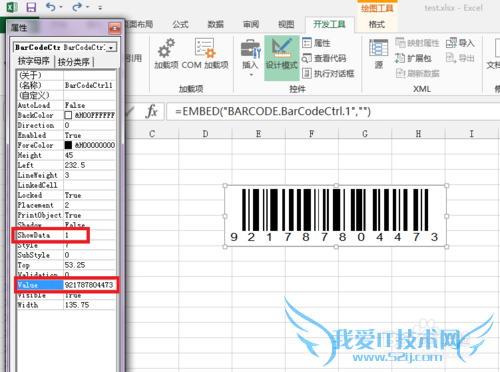Click the Value property field 921787804473
This screenshot has height=372, width=500.
coord(89,285)
